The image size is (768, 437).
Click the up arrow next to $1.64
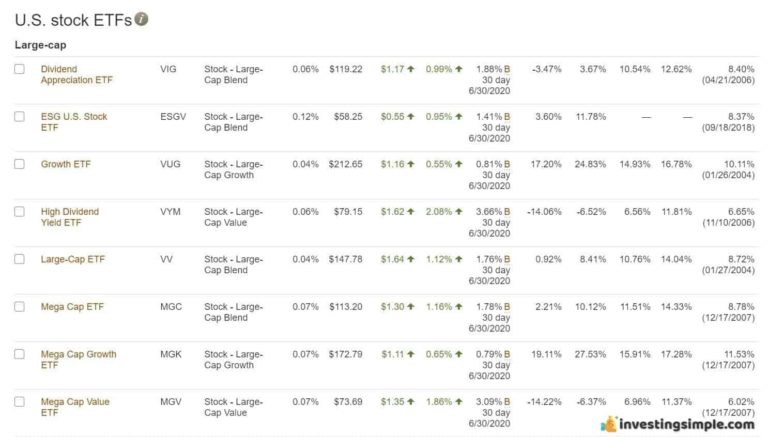[410, 259]
